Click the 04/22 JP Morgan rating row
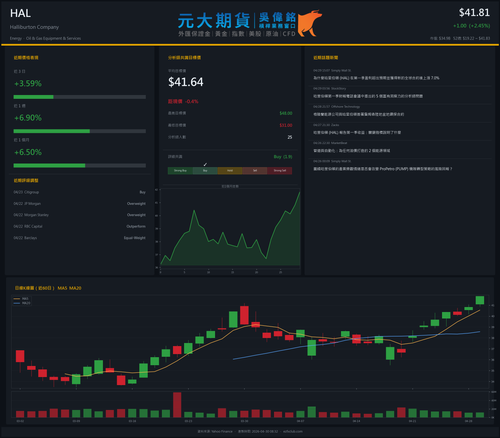500x438 pixels. (80, 204)
